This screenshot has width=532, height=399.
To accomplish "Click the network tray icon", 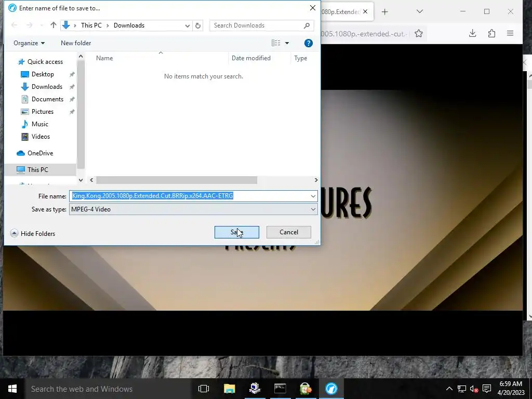I will (462, 389).
